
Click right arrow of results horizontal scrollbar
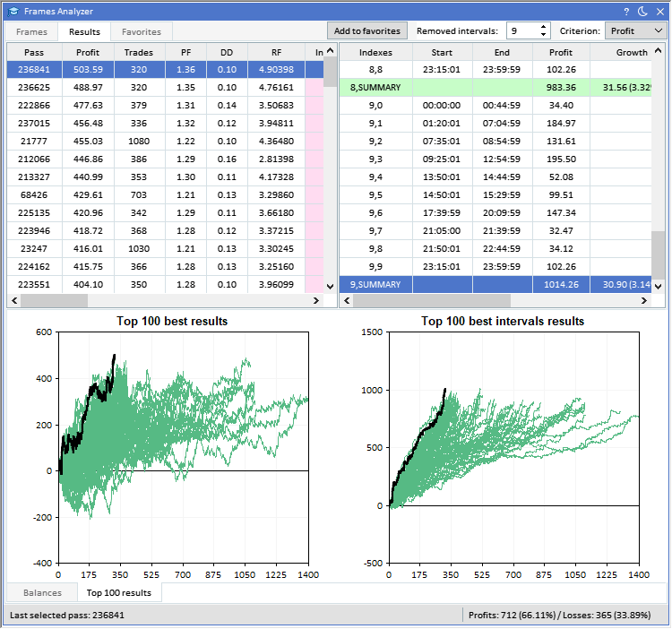(316, 301)
